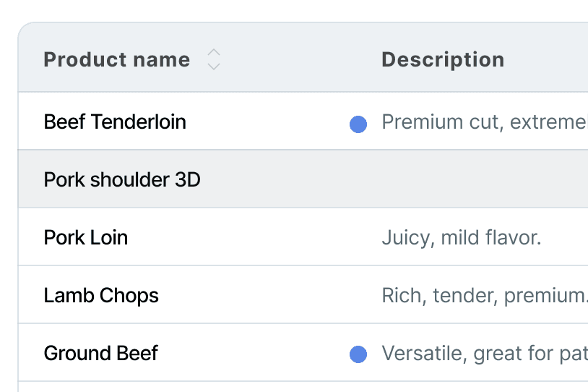
Task: Click the Product name column header
Action: 117,60
